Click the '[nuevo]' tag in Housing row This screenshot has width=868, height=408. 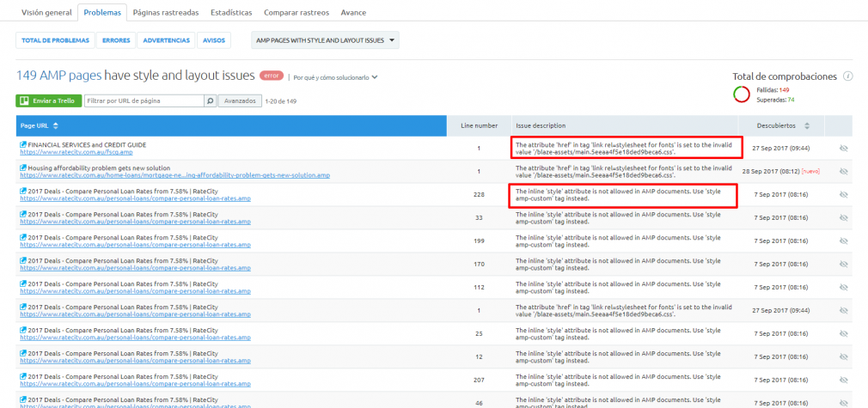810,172
